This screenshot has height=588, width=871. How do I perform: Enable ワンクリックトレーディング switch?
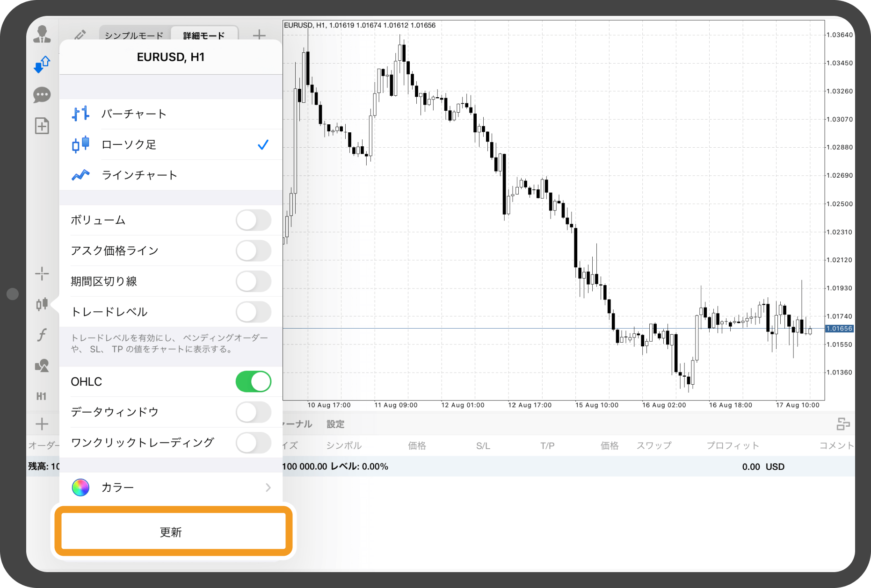pyautogui.click(x=253, y=443)
